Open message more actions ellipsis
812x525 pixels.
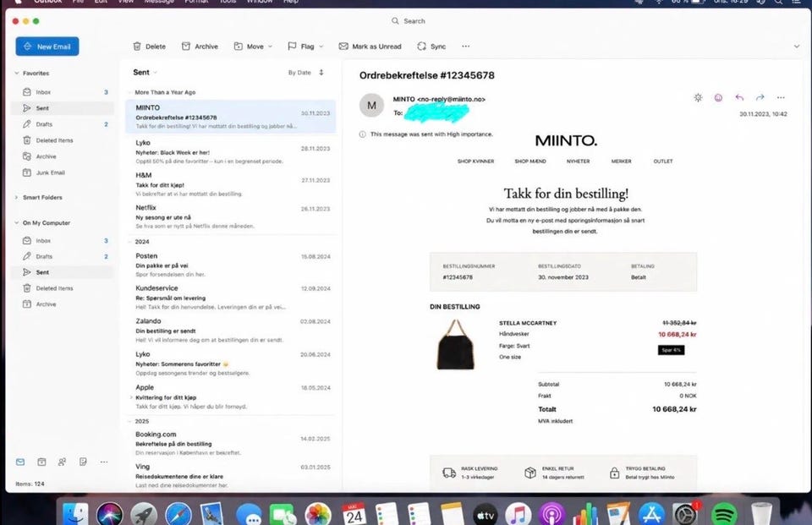point(781,97)
